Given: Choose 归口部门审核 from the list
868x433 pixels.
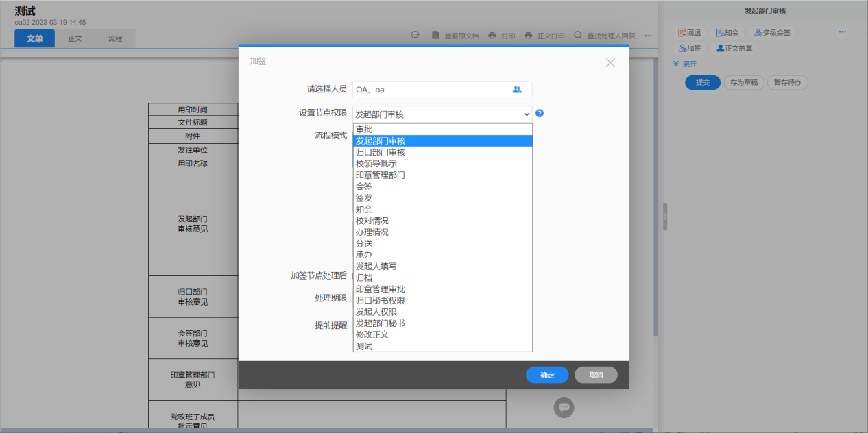Looking at the screenshot, I should coord(442,152).
